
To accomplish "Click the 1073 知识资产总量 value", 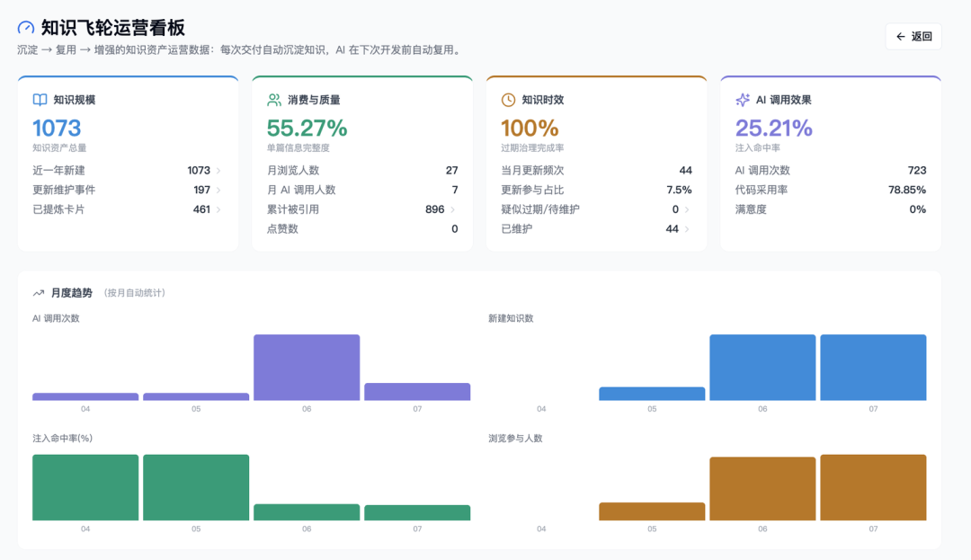I will [x=57, y=128].
